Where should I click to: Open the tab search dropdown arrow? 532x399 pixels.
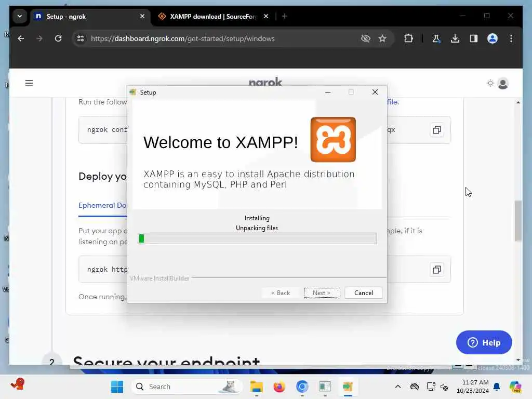pos(20,16)
